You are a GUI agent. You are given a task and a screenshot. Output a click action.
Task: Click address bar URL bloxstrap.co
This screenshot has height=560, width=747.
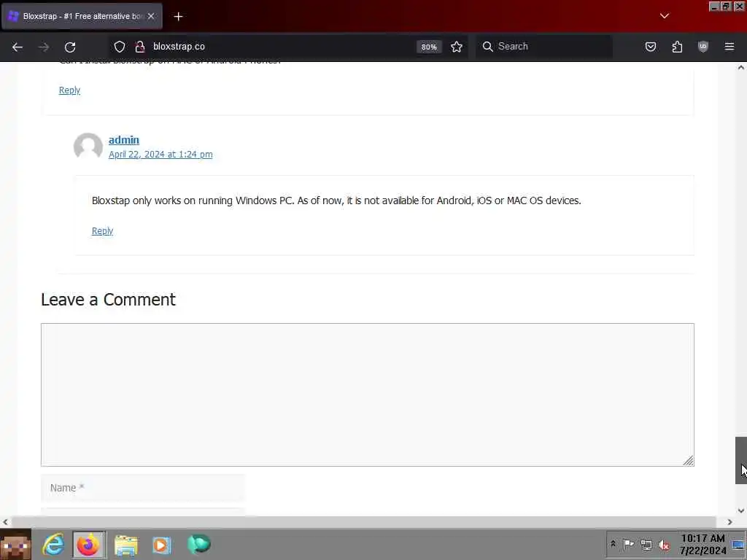click(179, 47)
